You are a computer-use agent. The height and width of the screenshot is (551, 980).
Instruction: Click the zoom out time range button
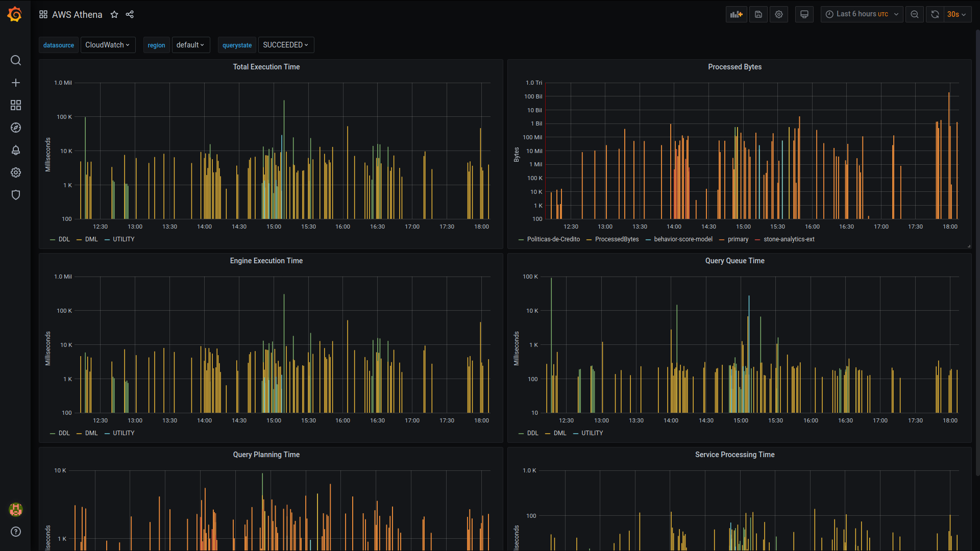click(x=915, y=14)
